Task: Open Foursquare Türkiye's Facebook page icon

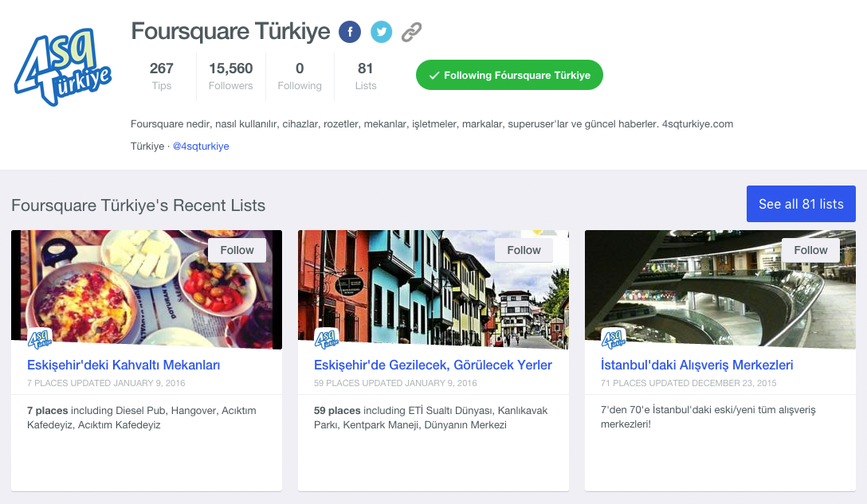Action: pyautogui.click(x=350, y=32)
